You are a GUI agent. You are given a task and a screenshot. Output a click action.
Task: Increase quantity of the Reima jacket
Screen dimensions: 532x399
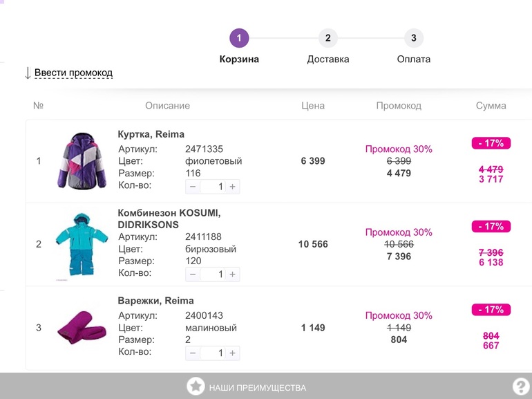[233, 187]
